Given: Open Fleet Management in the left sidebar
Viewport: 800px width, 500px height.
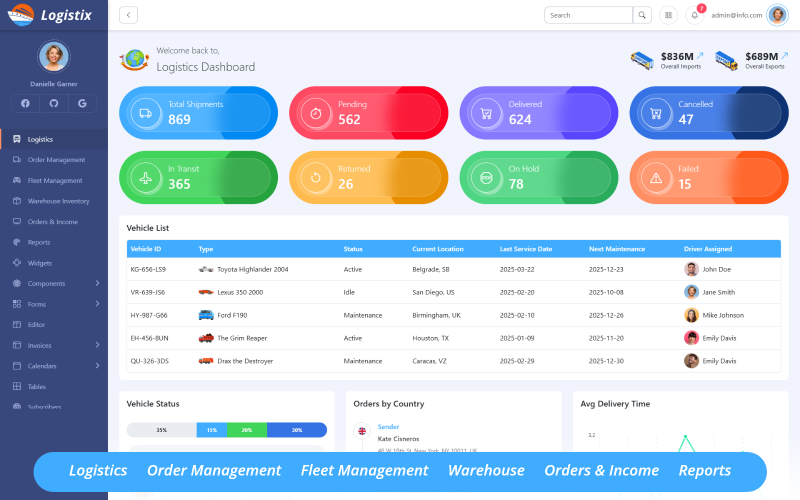Looking at the screenshot, I should [55, 180].
